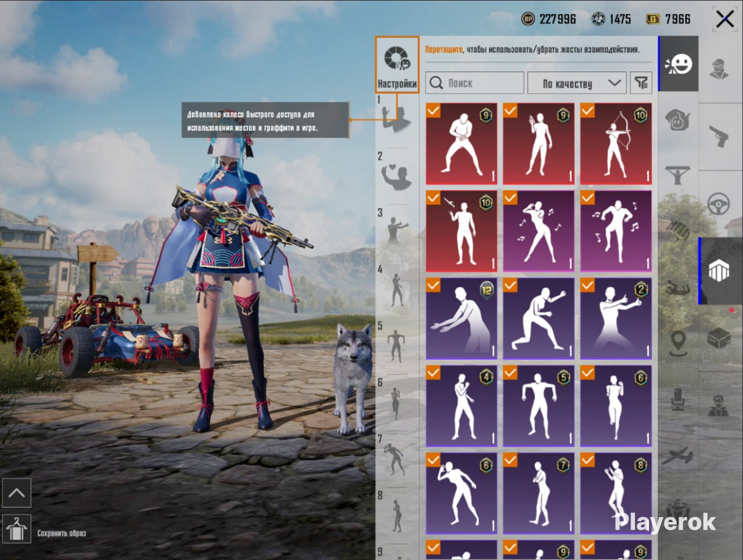Select emote wheel slot 2 with heart gesture
This screenshot has height=560, width=743.
[397, 175]
